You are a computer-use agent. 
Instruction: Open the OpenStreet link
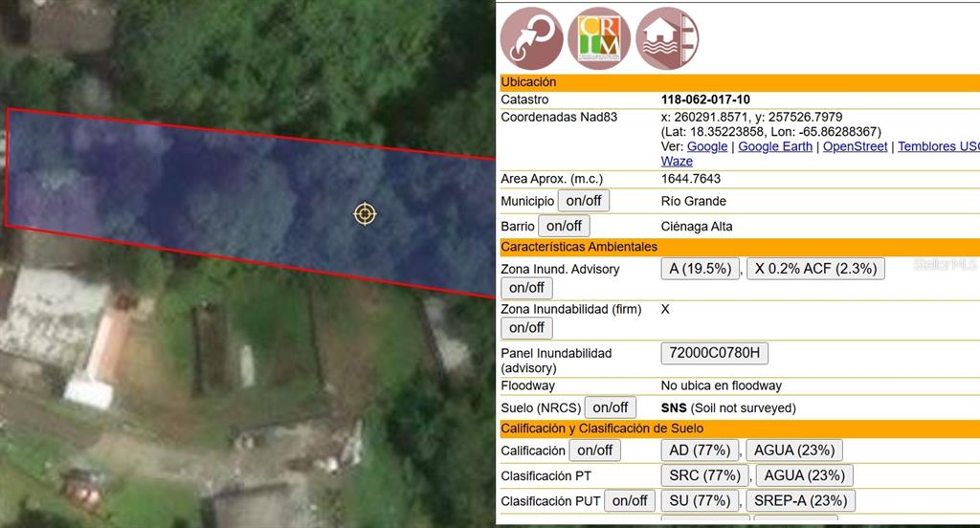coord(855,146)
